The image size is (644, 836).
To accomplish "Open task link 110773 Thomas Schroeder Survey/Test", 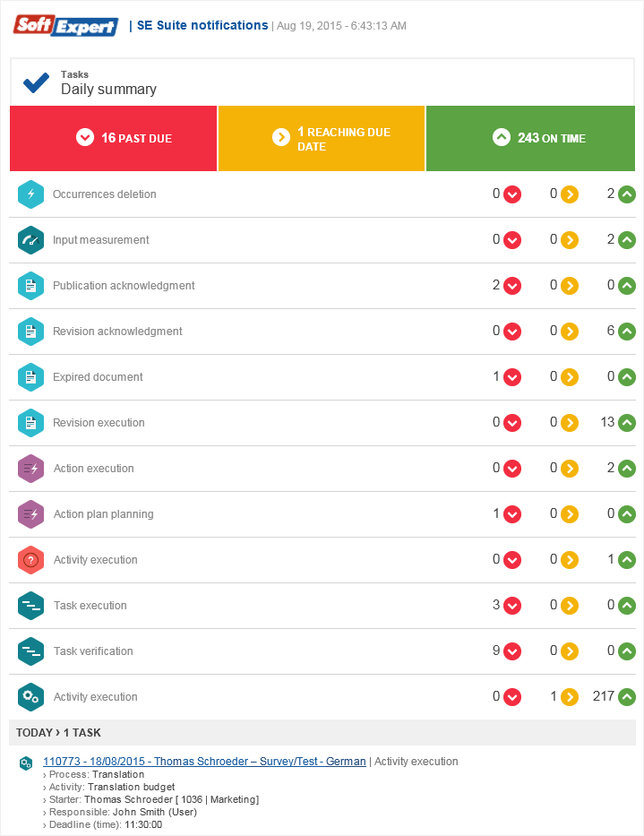I will coord(204,762).
